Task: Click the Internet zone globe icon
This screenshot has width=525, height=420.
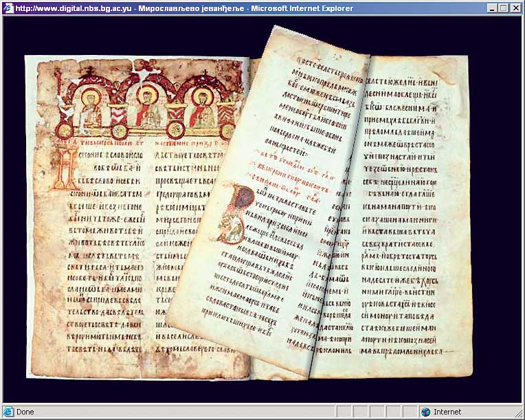Action: pyautogui.click(x=425, y=412)
